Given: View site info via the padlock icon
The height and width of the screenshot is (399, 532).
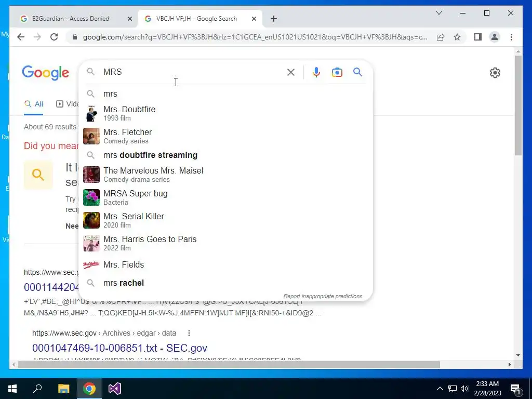Looking at the screenshot, I should pos(75,37).
